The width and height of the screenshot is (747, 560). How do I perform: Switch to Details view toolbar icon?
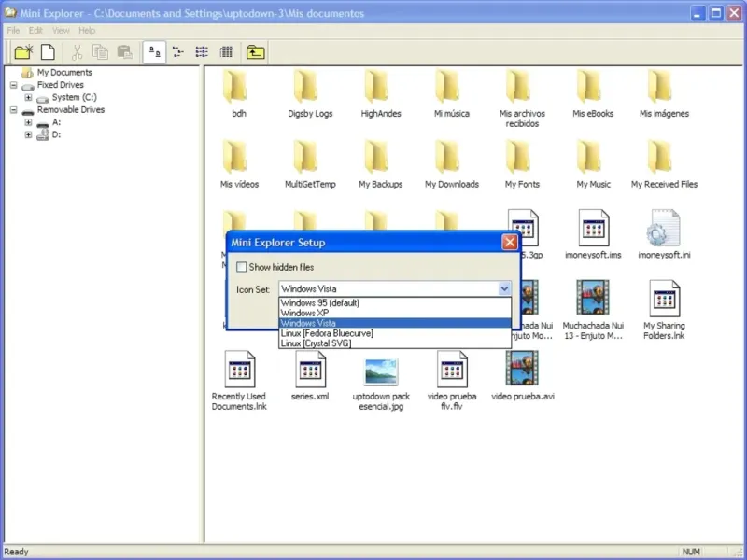coord(225,52)
